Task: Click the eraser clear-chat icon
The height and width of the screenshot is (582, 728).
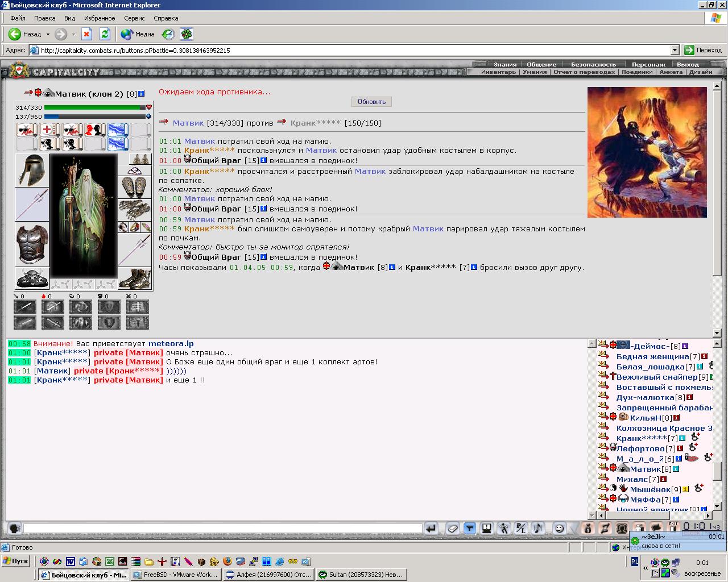Action: [x=452, y=528]
